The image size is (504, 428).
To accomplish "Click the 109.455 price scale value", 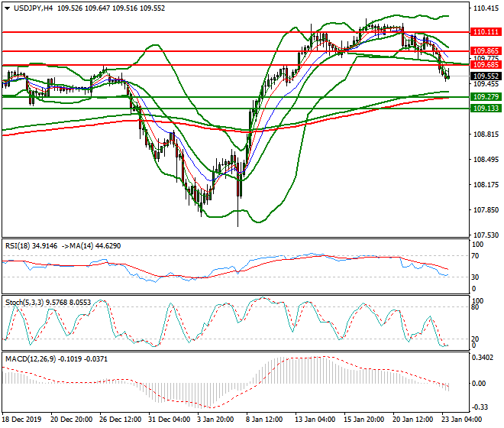I will pyautogui.click(x=486, y=84).
